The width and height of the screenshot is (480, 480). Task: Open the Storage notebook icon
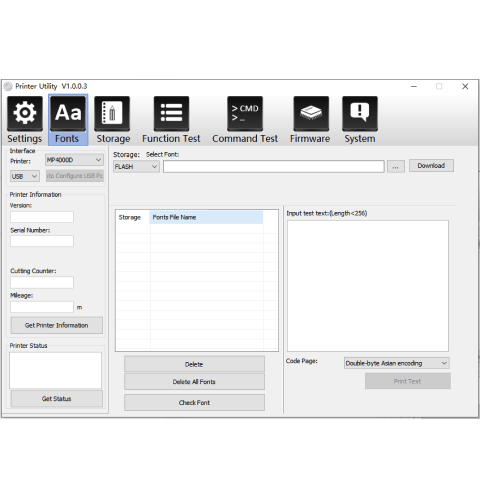(112, 113)
